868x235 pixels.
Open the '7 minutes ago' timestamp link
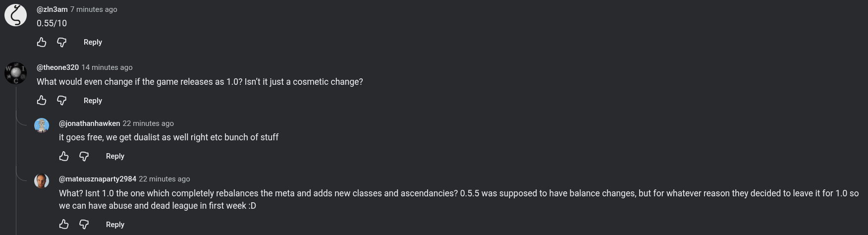94,9
